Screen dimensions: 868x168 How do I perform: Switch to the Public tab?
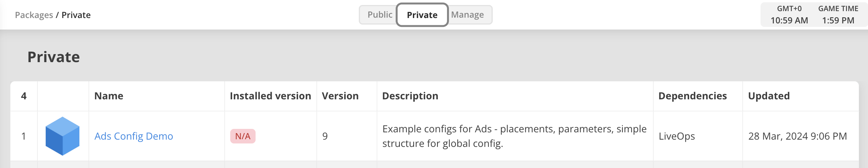(380, 15)
